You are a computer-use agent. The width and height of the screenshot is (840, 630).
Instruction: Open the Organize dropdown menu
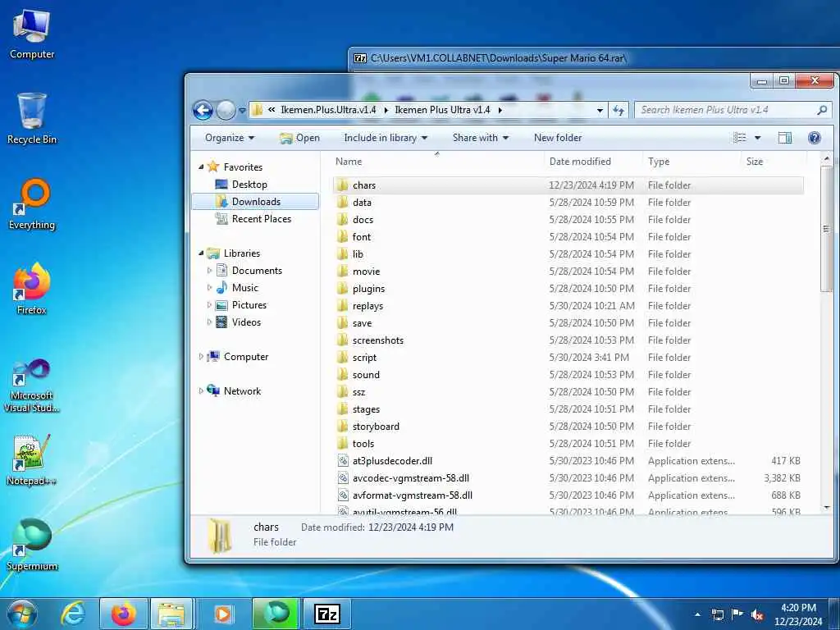(x=230, y=138)
